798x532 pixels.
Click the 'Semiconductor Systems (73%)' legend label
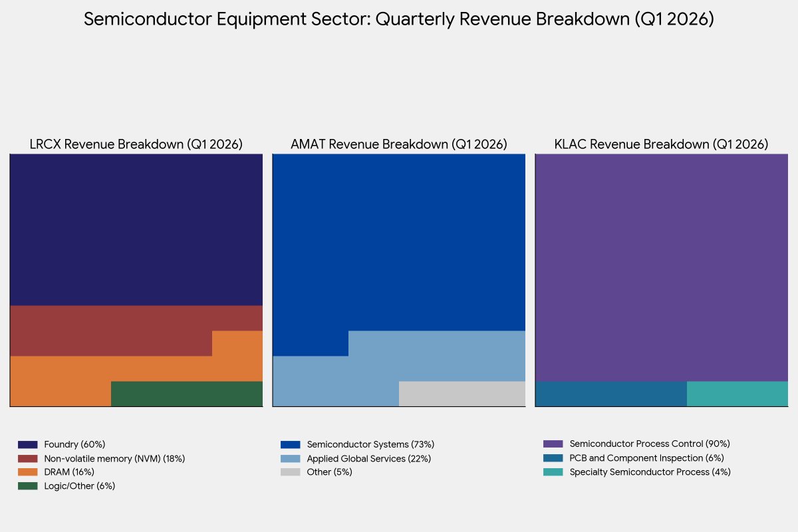tap(370, 444)
